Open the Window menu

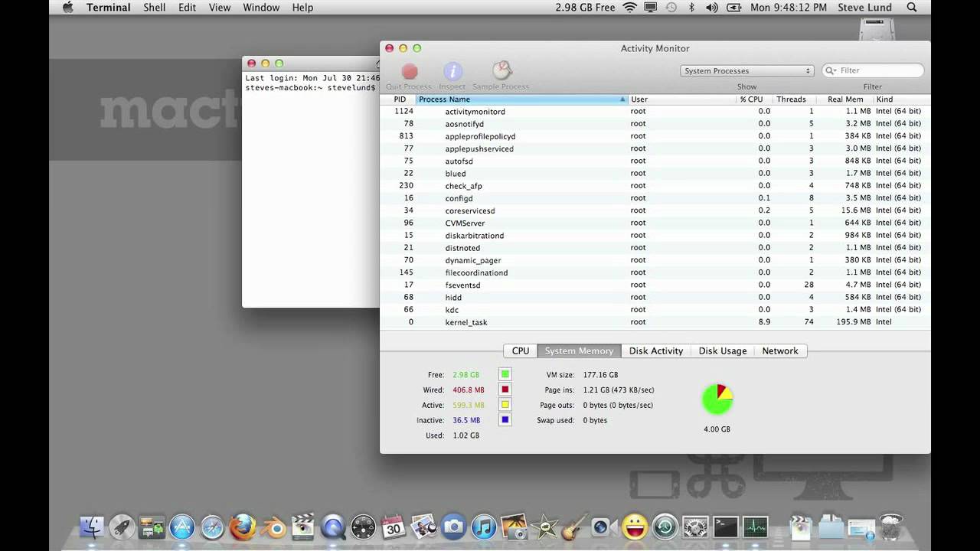[261, 7]
